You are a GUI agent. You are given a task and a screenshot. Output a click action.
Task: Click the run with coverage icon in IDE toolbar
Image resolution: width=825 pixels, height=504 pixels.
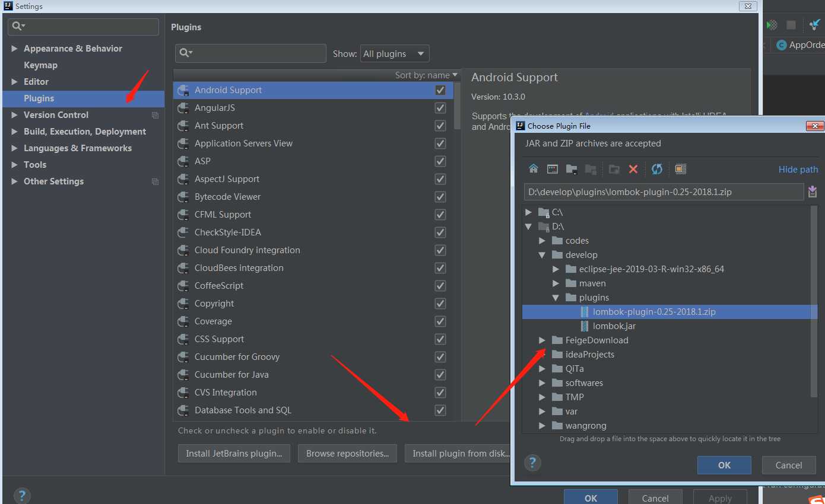point(772,25)
